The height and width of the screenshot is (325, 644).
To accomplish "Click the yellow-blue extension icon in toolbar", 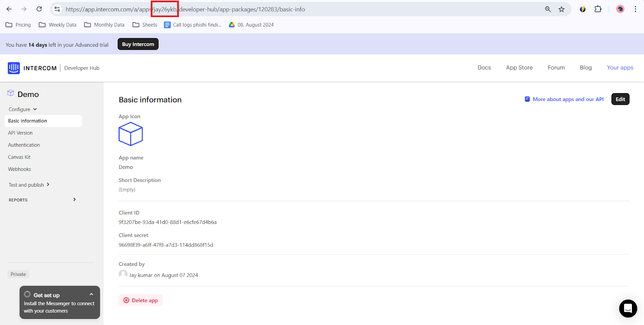I will (x=582, y=9).
